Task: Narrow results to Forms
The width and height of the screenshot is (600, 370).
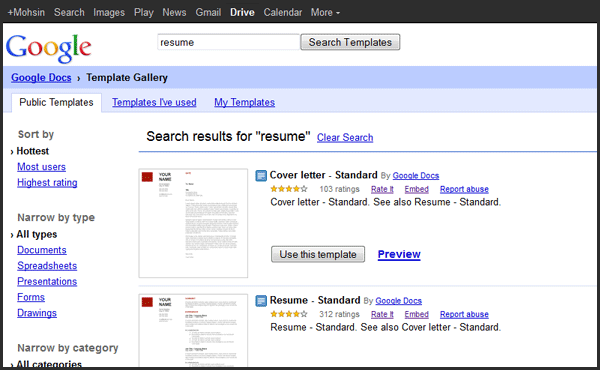Action: click(x=31, y=297)
